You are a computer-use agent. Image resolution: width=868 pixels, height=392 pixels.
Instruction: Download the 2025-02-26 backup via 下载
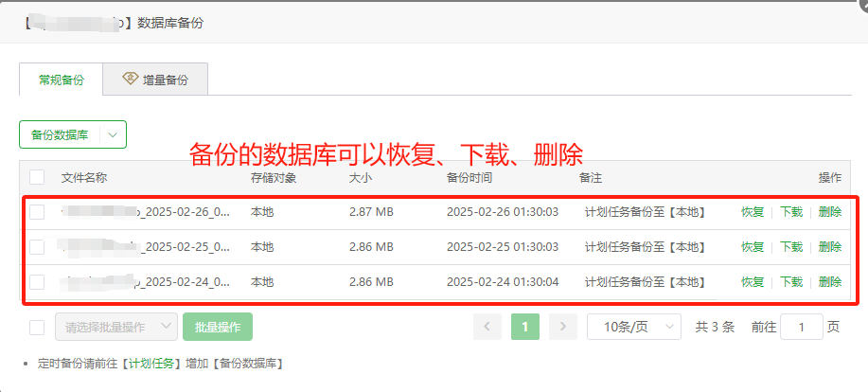pos(791,212)
